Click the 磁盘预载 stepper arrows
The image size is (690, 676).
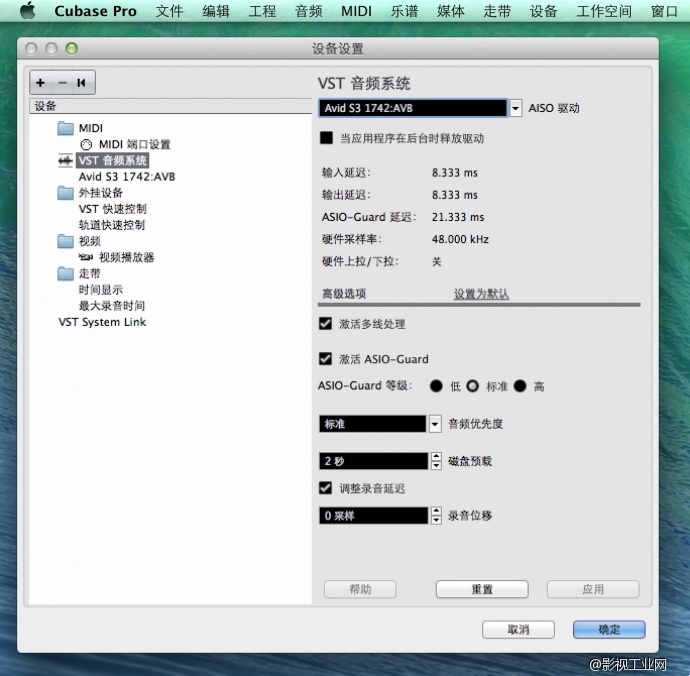436,461
